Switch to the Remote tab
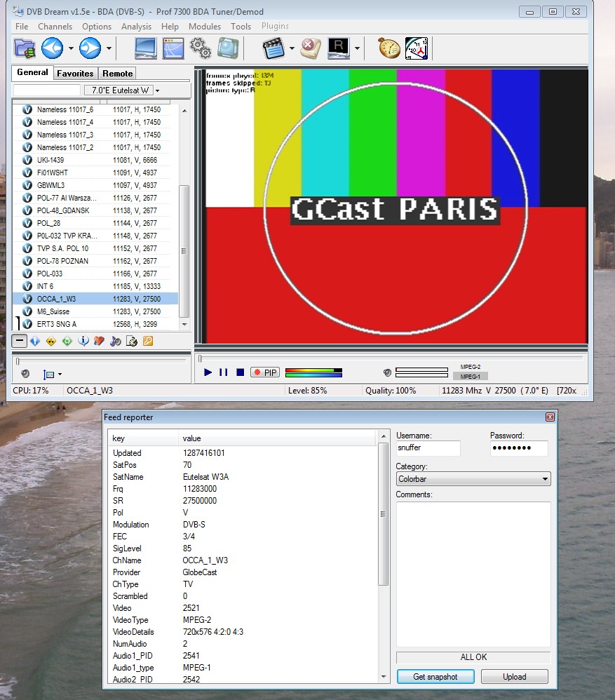The height and width of the screenshot is (700, 615). pos(117,74)
